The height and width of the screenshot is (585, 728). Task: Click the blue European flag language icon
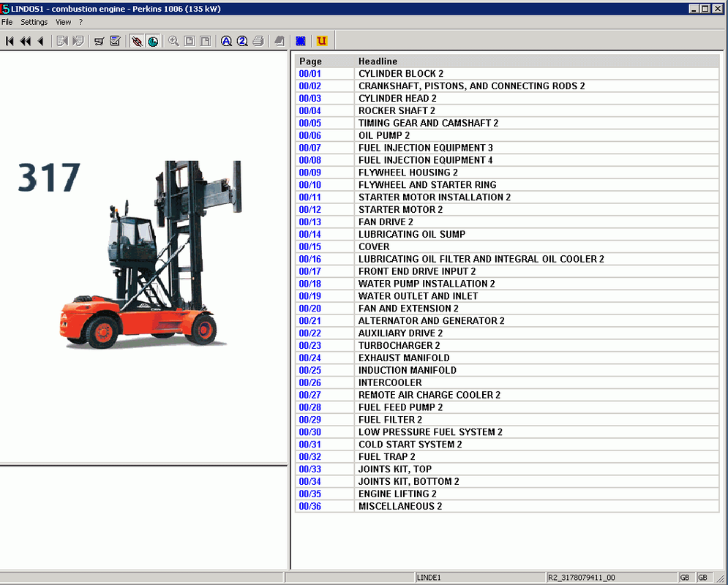tap(301, 41)
